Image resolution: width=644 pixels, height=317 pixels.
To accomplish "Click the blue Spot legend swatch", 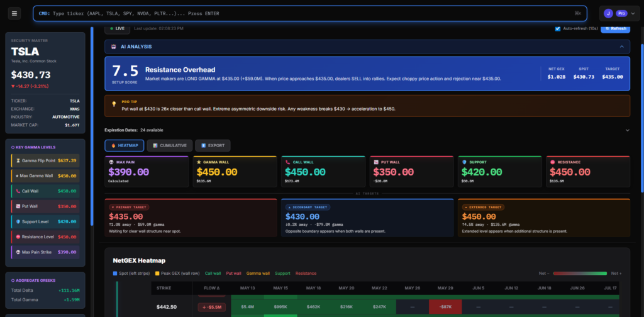I will point(115,274).
